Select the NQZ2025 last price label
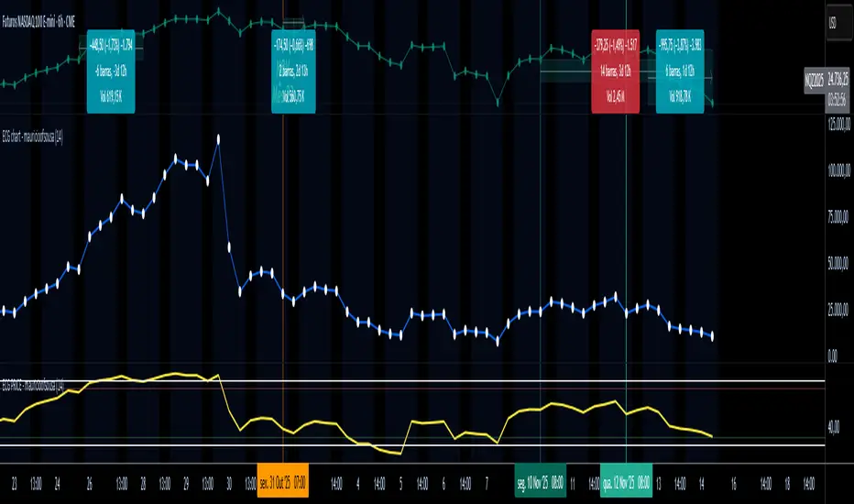Viewport: 854px width, 504px height. click(814, 80)
